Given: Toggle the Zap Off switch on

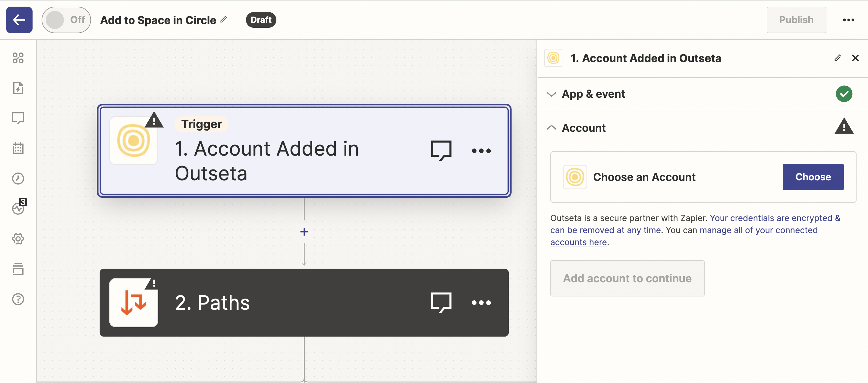Looking at the screenshot, I should (x=66, y=20).
